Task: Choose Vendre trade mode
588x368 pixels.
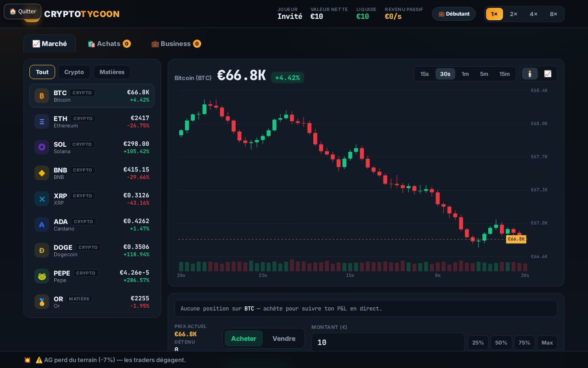Action: point(284,339)
